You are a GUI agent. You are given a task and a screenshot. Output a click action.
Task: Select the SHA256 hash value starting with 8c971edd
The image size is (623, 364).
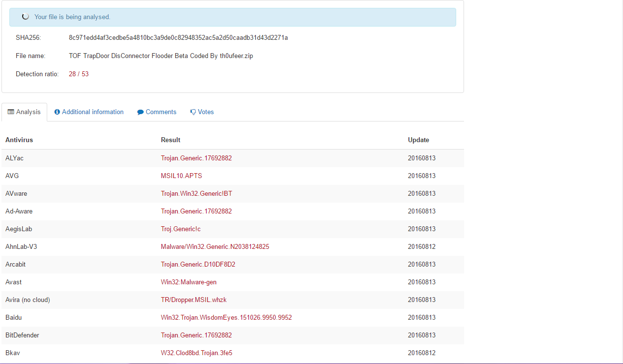coord(178,38)
